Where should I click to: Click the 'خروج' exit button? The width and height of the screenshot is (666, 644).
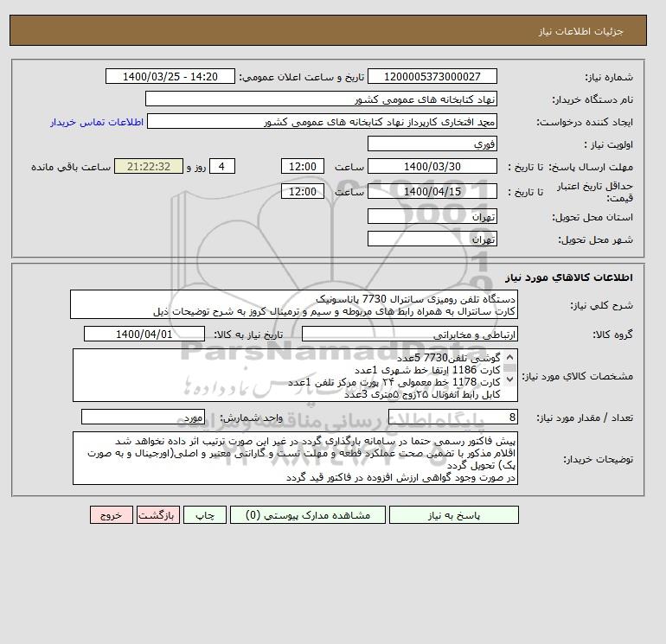[x=112, y=515]
